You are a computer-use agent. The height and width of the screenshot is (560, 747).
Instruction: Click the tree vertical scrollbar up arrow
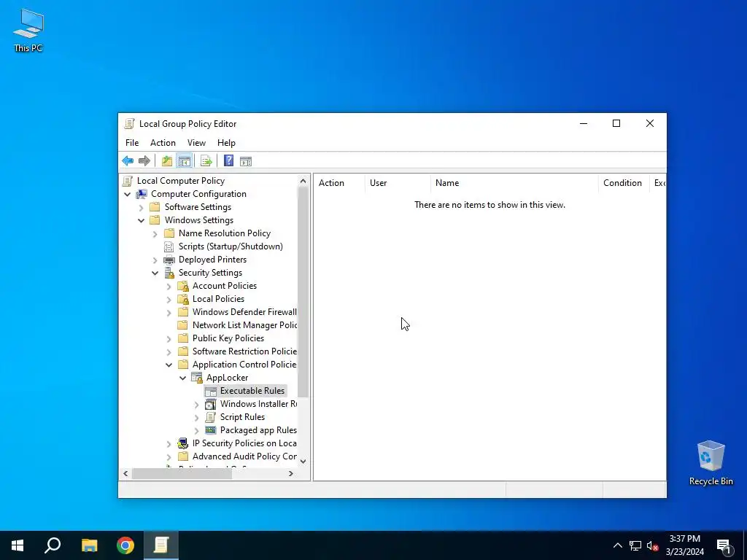(303, 181)
